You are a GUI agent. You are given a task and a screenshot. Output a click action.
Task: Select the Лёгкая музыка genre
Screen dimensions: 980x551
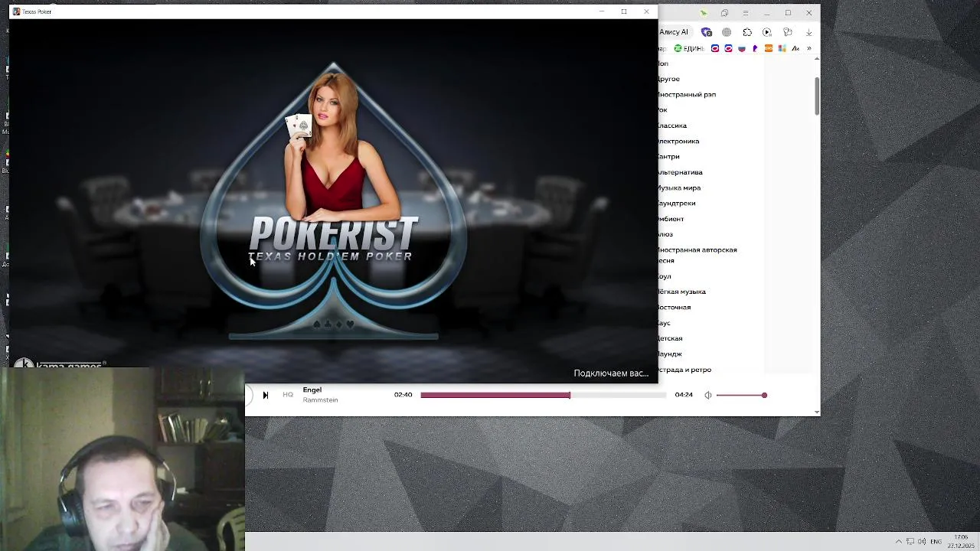682,292
